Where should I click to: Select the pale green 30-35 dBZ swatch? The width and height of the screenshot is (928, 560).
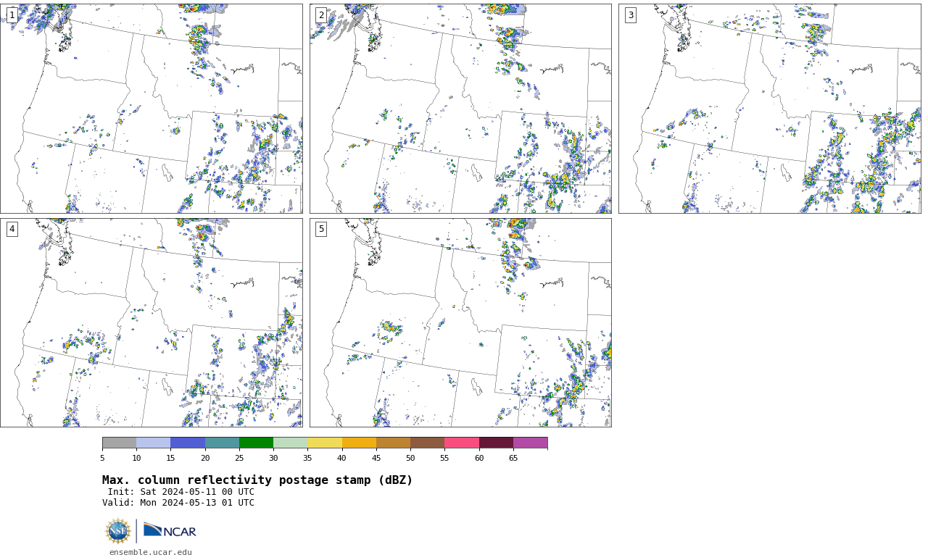[x=291, y=443]
